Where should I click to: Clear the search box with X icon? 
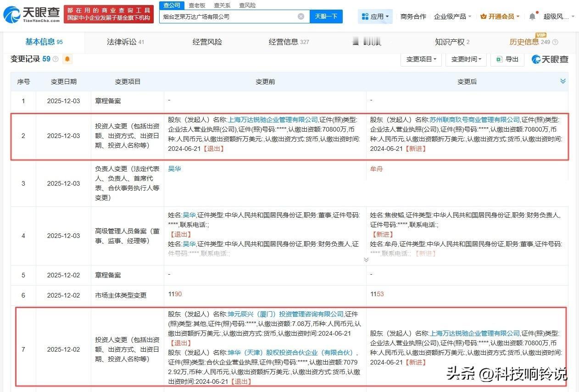click(301, 17)
